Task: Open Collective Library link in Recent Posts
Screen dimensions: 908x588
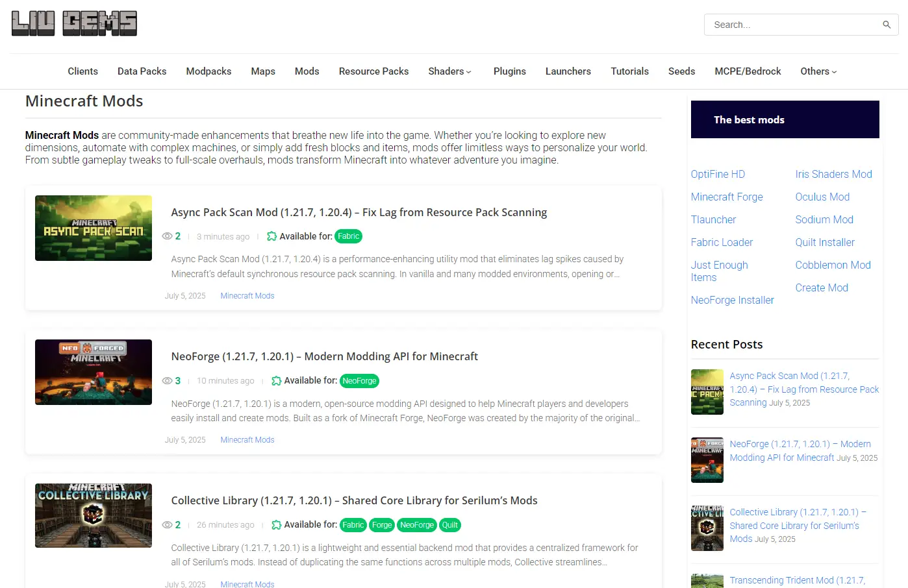Action: pyautogui.click(x=798, y=525)
